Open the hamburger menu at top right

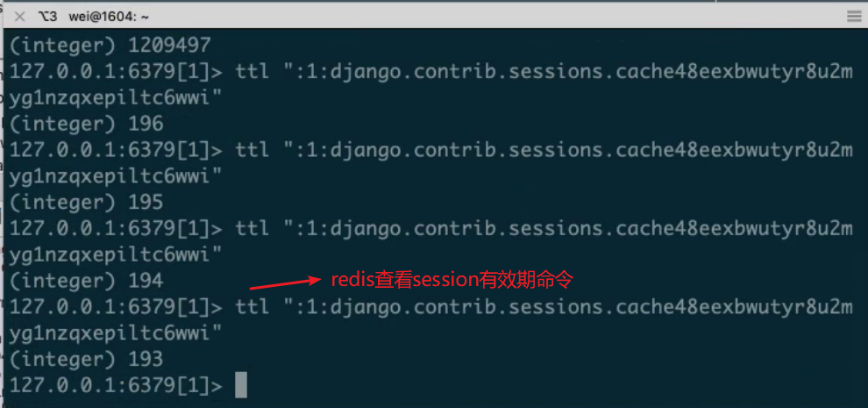(x=854, y=17)
